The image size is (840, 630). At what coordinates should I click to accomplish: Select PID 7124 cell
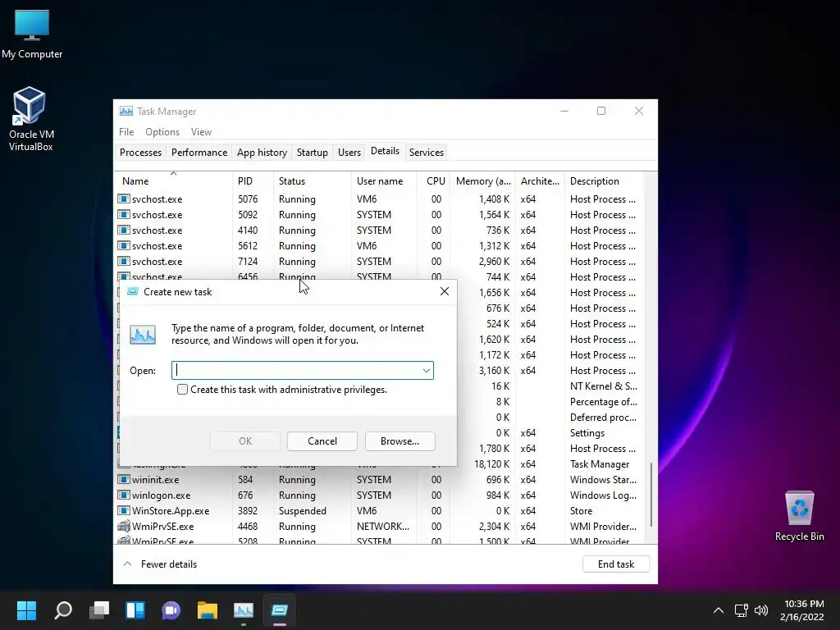click(248, 261)
